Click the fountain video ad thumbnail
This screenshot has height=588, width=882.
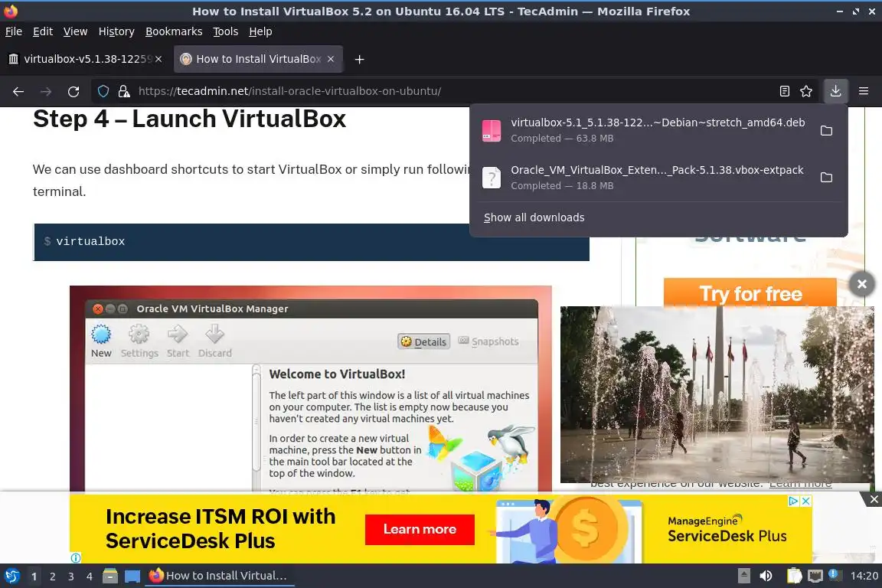717,394
